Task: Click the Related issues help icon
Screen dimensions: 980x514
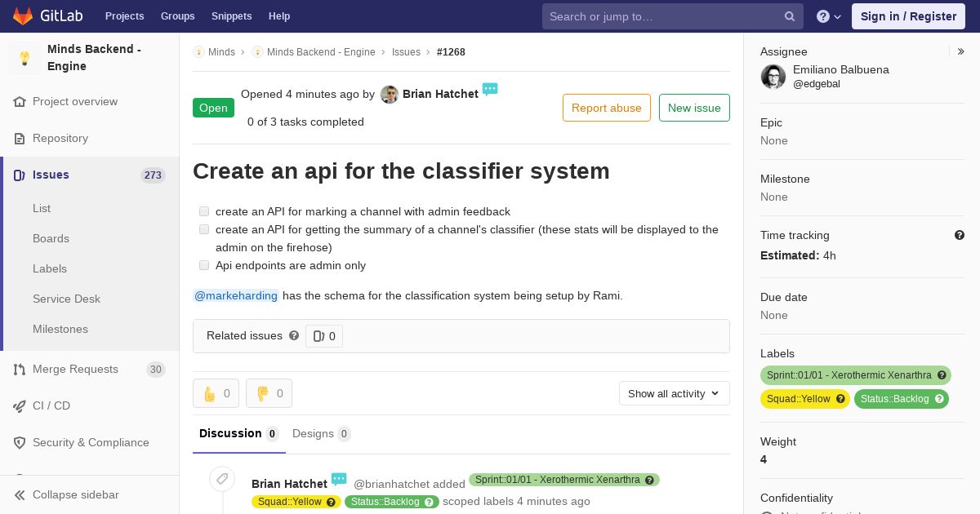Action: click(x=294, y=335)
